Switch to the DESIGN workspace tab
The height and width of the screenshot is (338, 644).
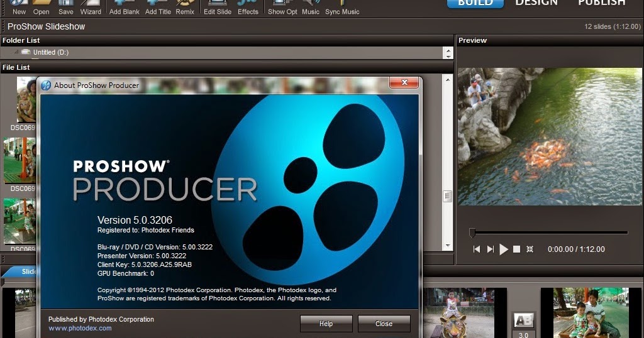[x=536, y=3]
